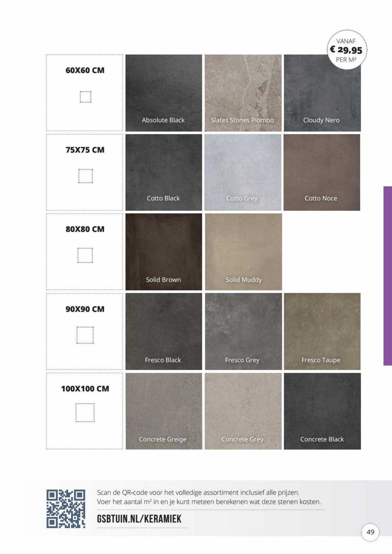Select the Concrete Greige tile sample

click(164, 411)
